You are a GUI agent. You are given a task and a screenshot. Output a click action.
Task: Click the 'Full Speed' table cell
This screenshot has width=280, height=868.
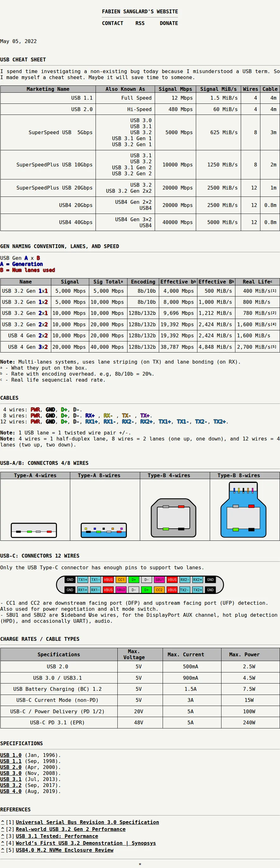point(125,98)
